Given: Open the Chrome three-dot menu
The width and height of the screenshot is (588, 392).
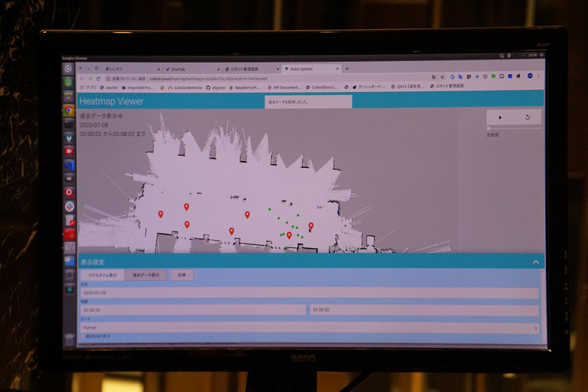Looking at the screenshot, I should pyautogui.click(x=539, y=76).
